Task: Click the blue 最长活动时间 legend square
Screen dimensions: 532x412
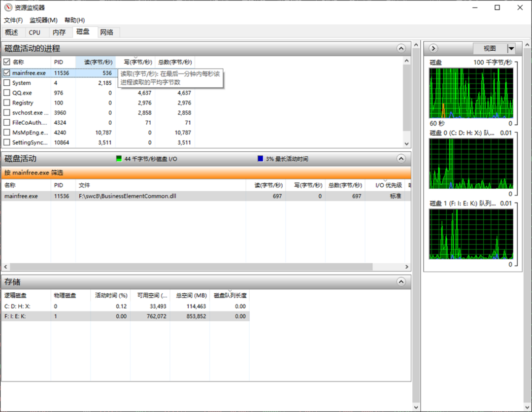Action: [x=260, y=159]
